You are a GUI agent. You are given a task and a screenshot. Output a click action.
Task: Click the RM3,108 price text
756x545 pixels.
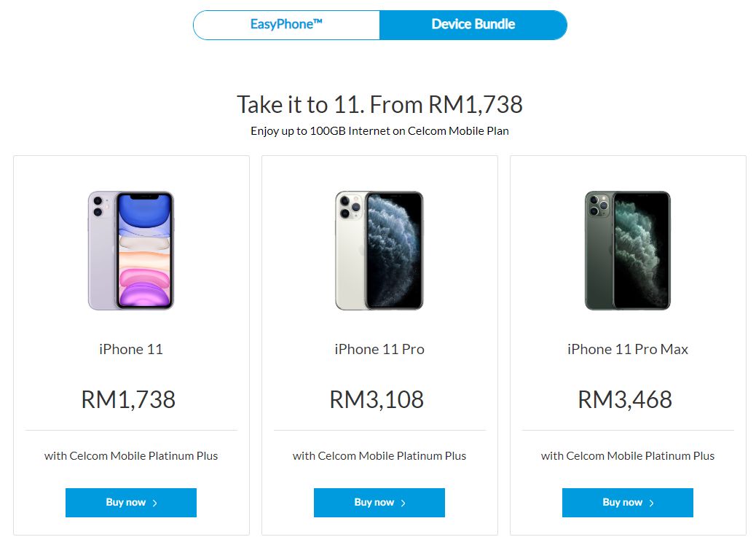(x=377, y=399)
